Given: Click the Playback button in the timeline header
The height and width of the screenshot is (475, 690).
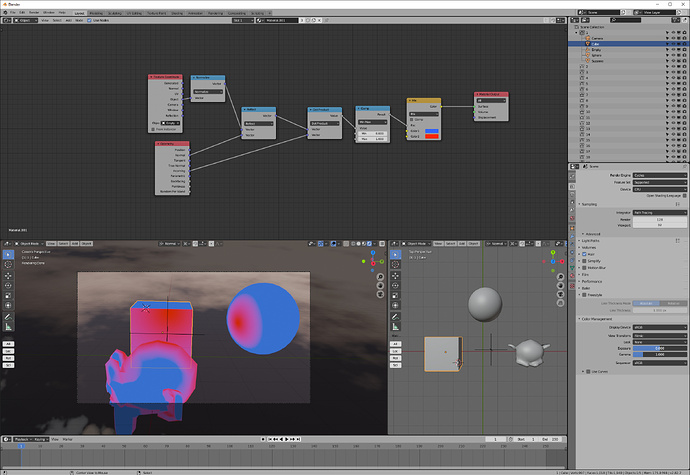Looking at the screenshot, I should 22,439.
